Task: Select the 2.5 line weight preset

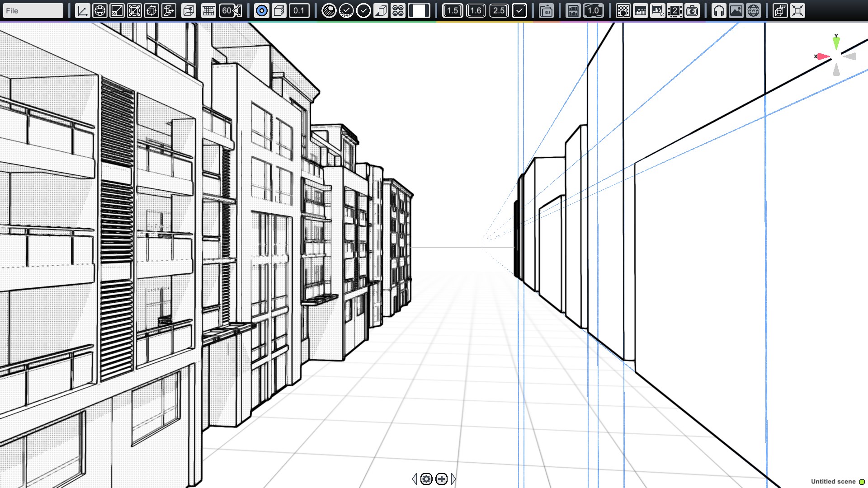Action: click(499, 10)
